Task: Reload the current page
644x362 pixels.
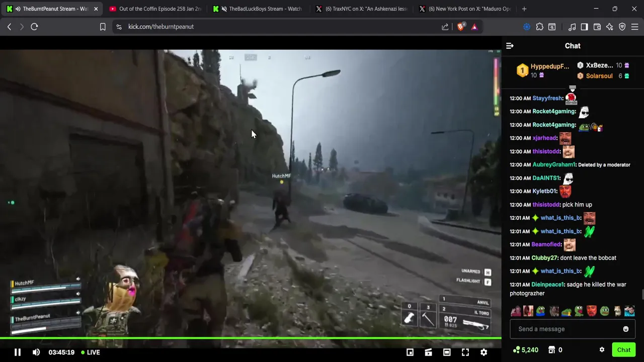Action: 34,27
